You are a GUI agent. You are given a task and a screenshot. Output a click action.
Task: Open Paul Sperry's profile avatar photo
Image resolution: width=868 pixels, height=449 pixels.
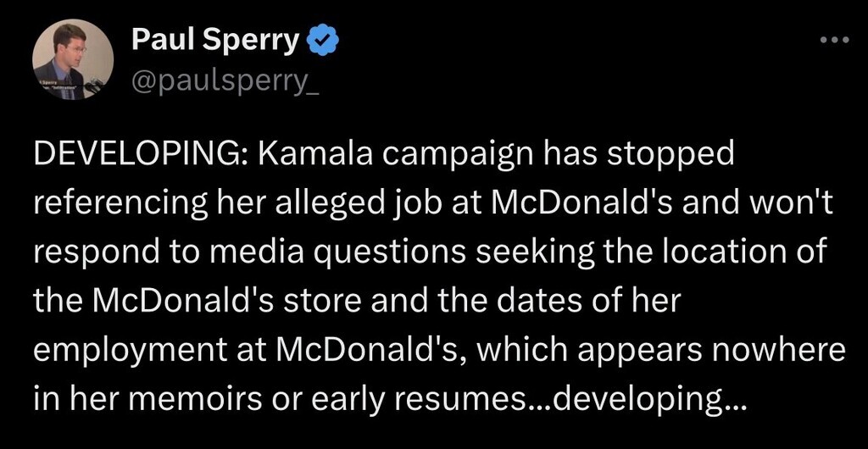(73, 61)
